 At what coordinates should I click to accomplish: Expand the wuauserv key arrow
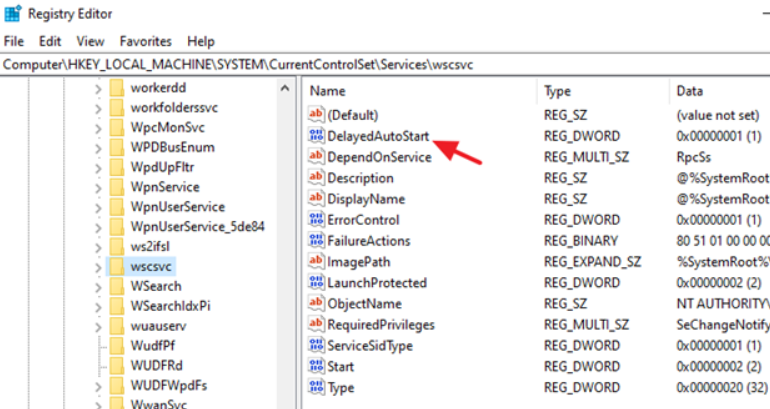(97, 326)
